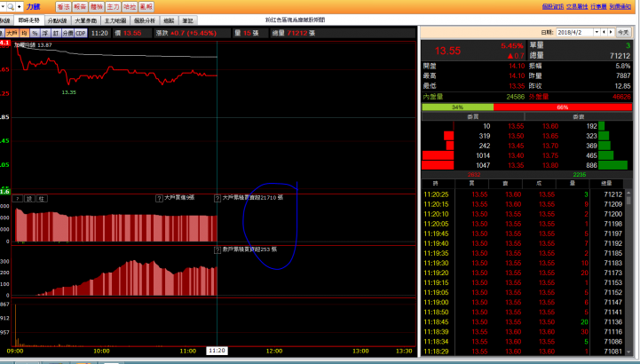Open the date picker dropdown arrow
This screenshot has height=364, width=640.
(597, 32)
